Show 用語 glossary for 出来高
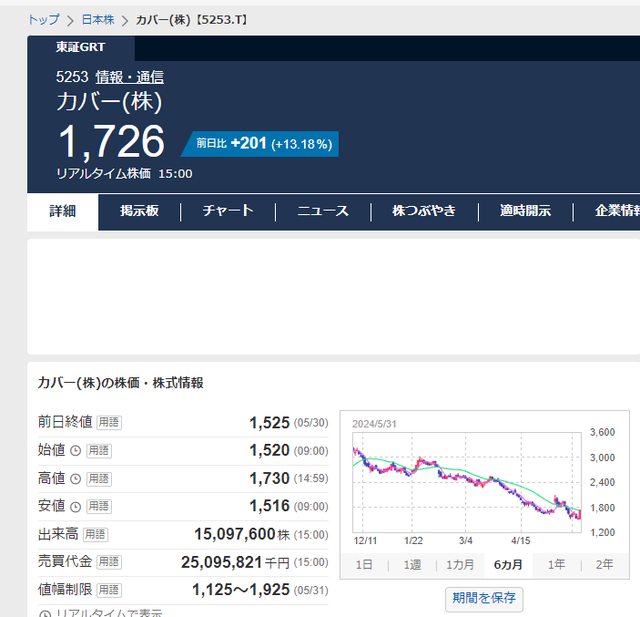Screen dimensions: 640x617 [x=96, y=534]
